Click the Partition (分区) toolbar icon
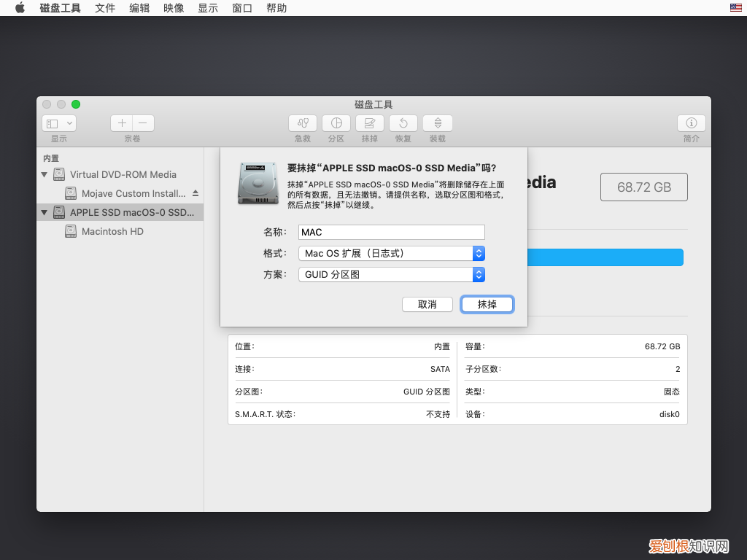 coord(336,123)
